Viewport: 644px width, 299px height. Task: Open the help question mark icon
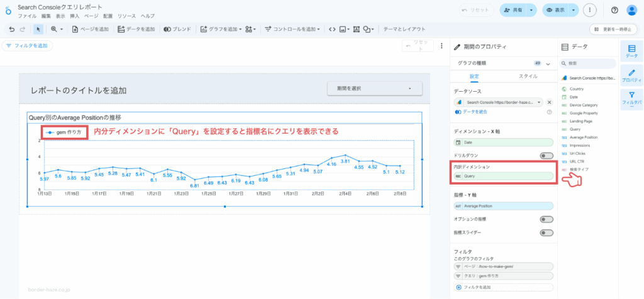pyautogui.click(x=615, y=10)
